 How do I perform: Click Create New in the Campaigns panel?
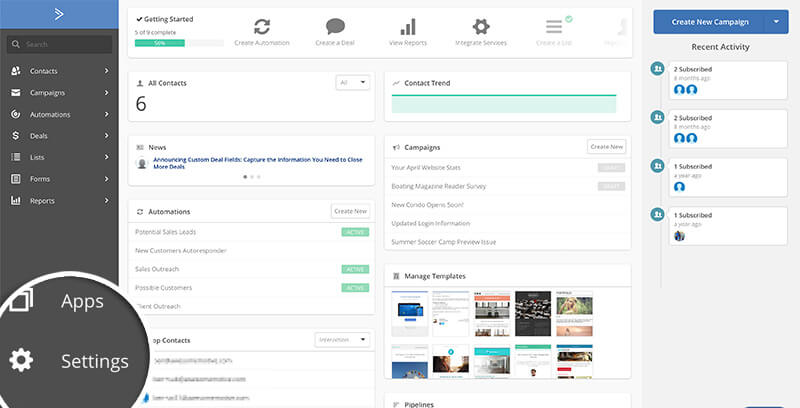click(607, 147)
